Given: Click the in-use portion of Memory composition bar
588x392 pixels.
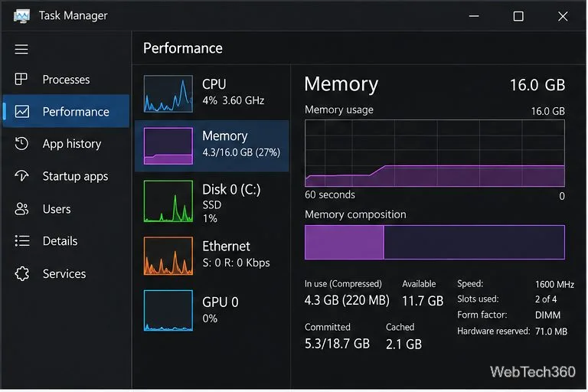Looking at the screenshot, I should pos(345,243).
